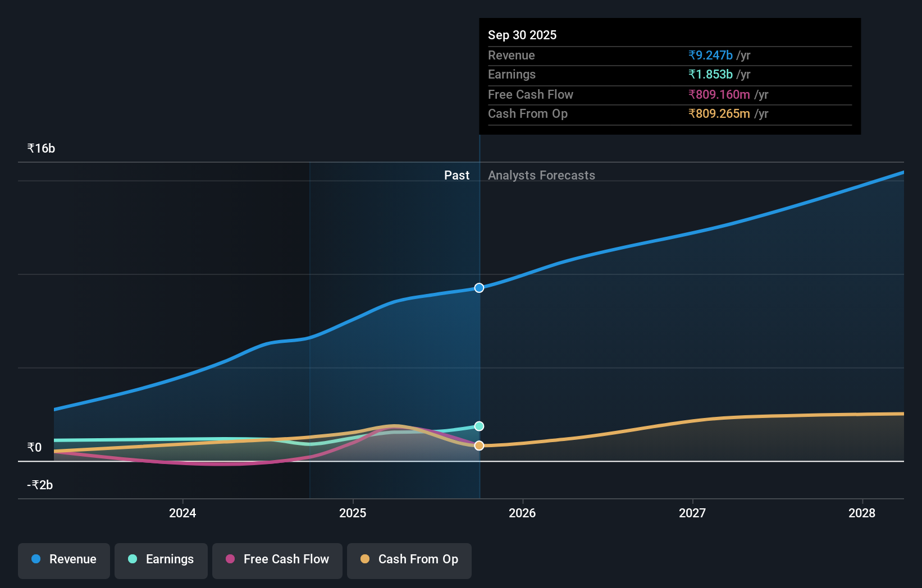
Task: Click the 2026 x-axis label
Action: click(x=522, y=513)
